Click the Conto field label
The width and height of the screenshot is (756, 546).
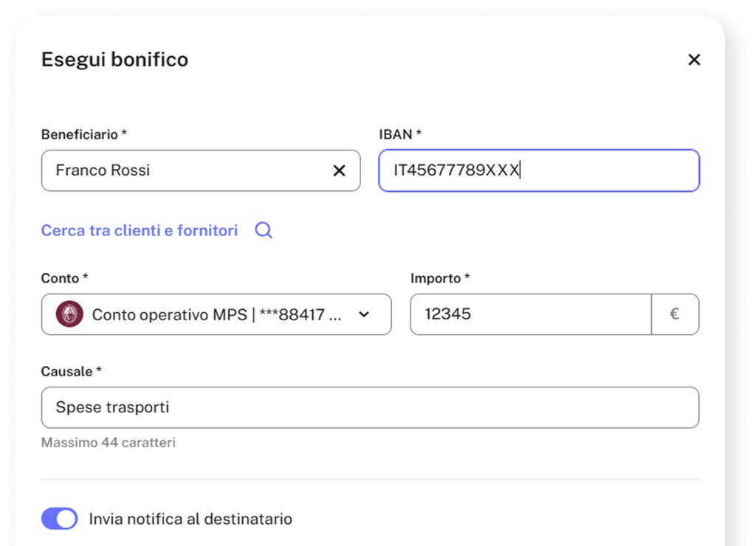[65, 279]
